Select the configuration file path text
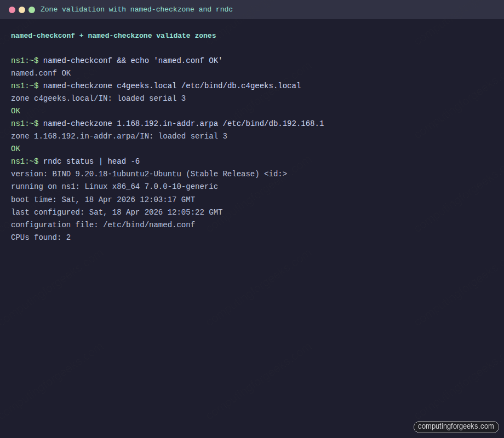Image resolution: width=504 pixels, height=438 pixels. point(102,224)
